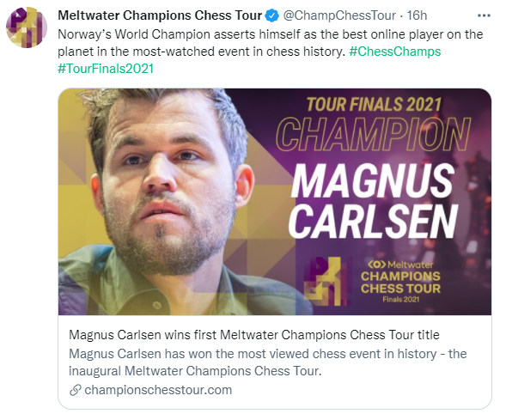The width and height of the screenshot is (506, 420).
Task: Open the Magnus Carlsen champion card image
Action: pyautogui.click(x=275, y=202)
